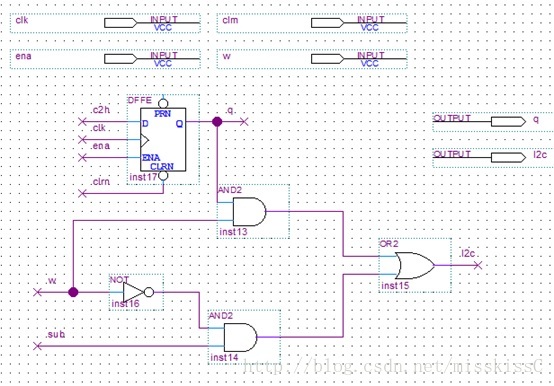554x386 pixels.
Task: Click the .sub wire endpoint cross
Action: [37, 346]
